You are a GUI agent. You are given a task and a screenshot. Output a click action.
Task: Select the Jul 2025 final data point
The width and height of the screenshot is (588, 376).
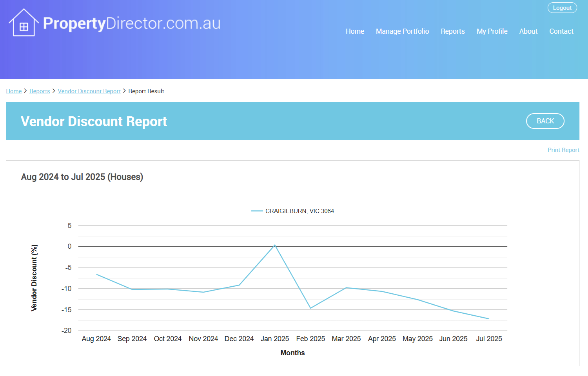[x=489, y=319]
